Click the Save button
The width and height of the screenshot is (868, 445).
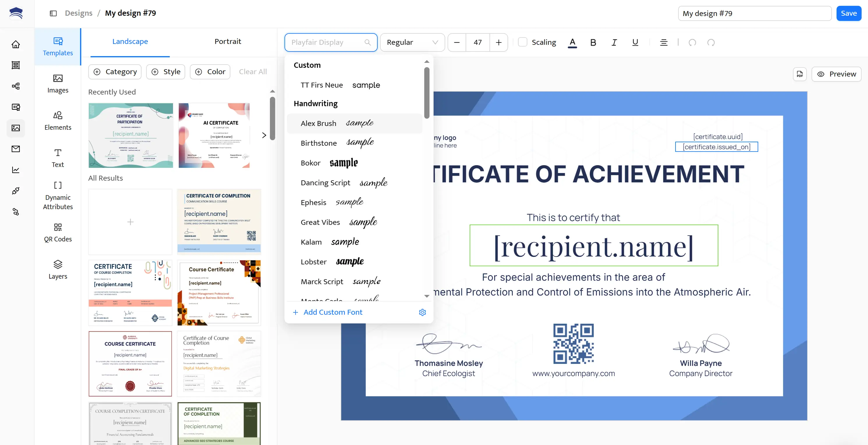(x=848, y=13)
